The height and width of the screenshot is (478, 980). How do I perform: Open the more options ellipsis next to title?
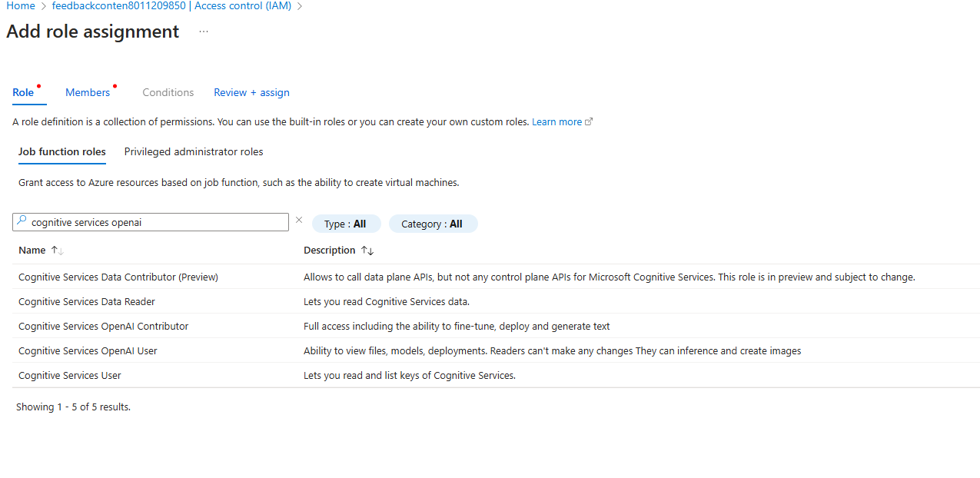click(x=203, y=32)
